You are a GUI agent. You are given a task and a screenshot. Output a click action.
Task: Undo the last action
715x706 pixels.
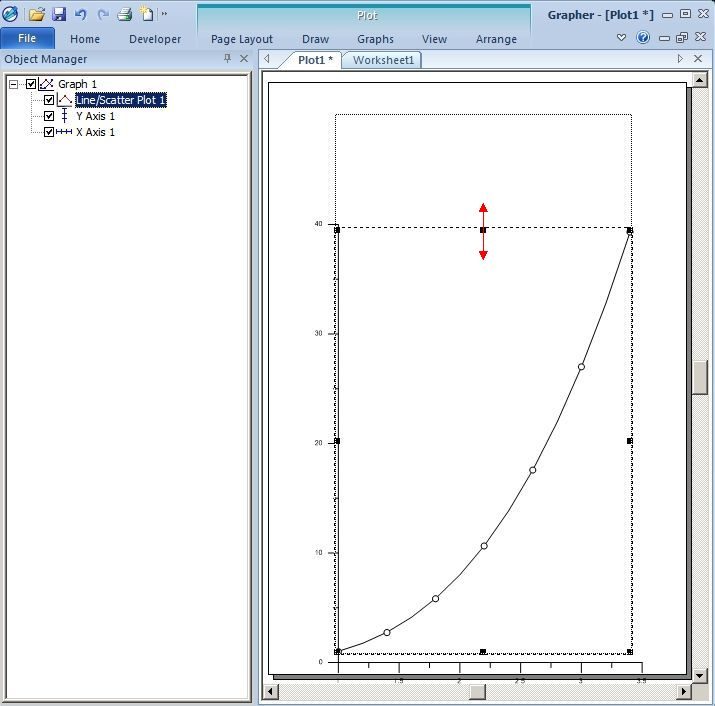tap(81, 15)
